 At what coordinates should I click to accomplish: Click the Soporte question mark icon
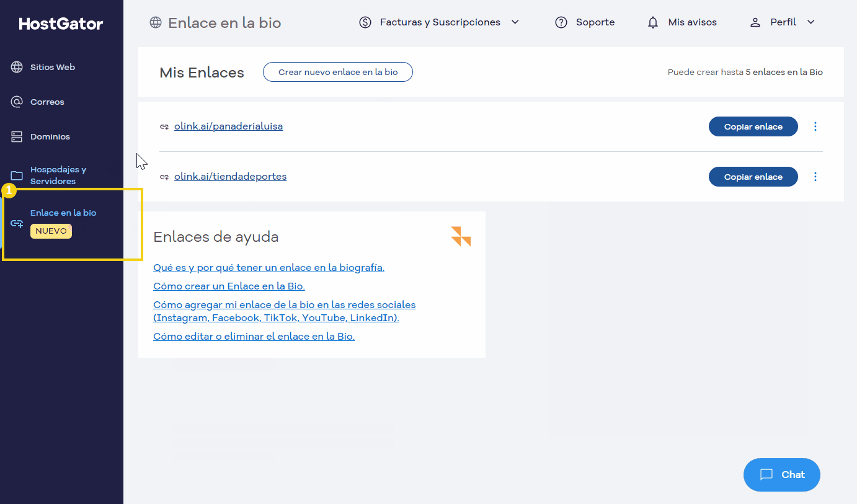point(561,22)
